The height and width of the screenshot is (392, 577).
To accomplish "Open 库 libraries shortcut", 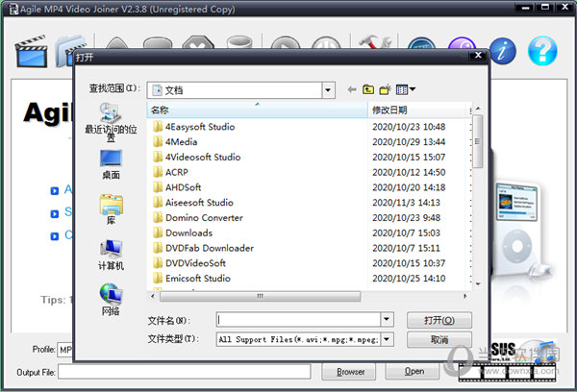I will (111, 209).
